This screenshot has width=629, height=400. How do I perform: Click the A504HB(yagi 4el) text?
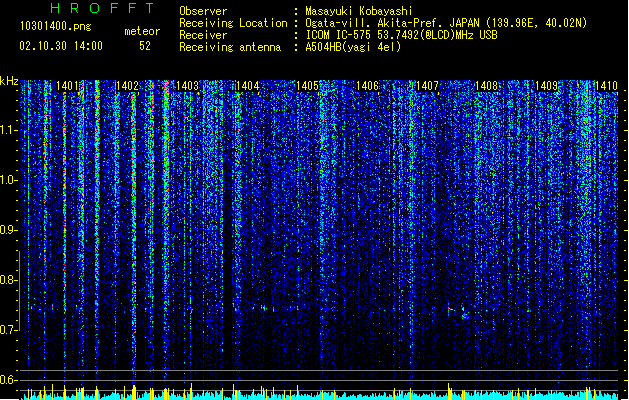click(x=353, y=47)
